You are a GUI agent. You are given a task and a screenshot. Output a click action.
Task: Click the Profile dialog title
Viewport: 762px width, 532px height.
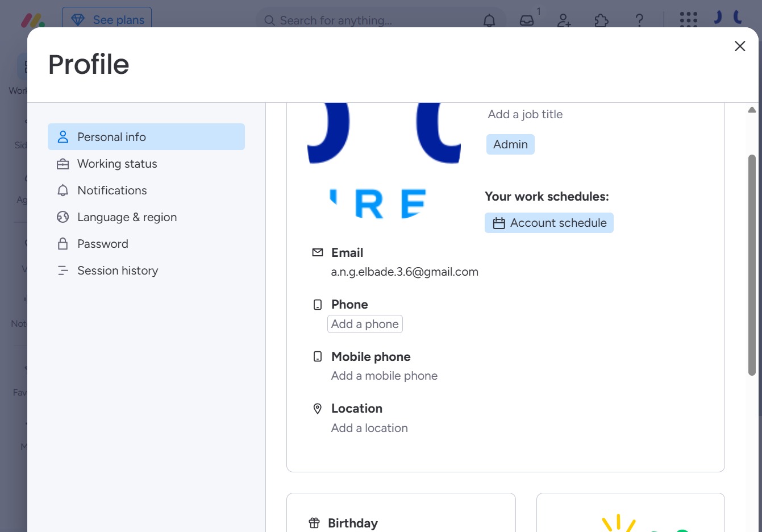89,64
